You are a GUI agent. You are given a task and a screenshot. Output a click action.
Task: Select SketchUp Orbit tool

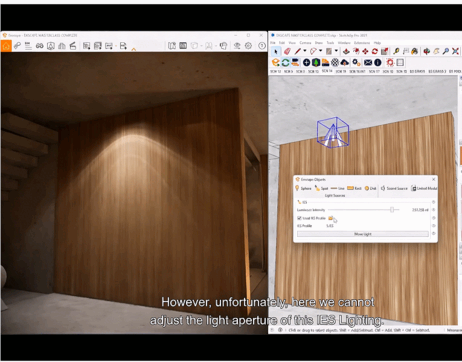(x=427, y=51)
